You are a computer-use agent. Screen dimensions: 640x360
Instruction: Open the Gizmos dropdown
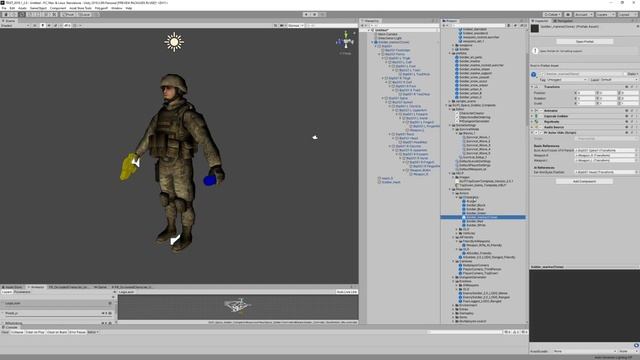(x=296, y=25)
